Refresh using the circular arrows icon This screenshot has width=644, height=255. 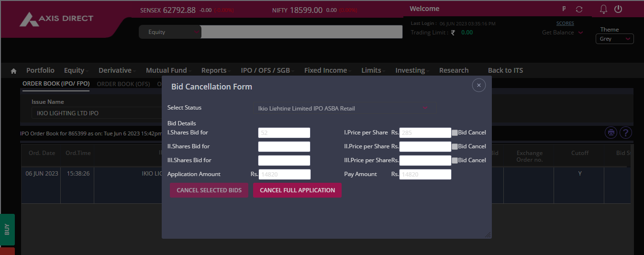coord(579,9)
